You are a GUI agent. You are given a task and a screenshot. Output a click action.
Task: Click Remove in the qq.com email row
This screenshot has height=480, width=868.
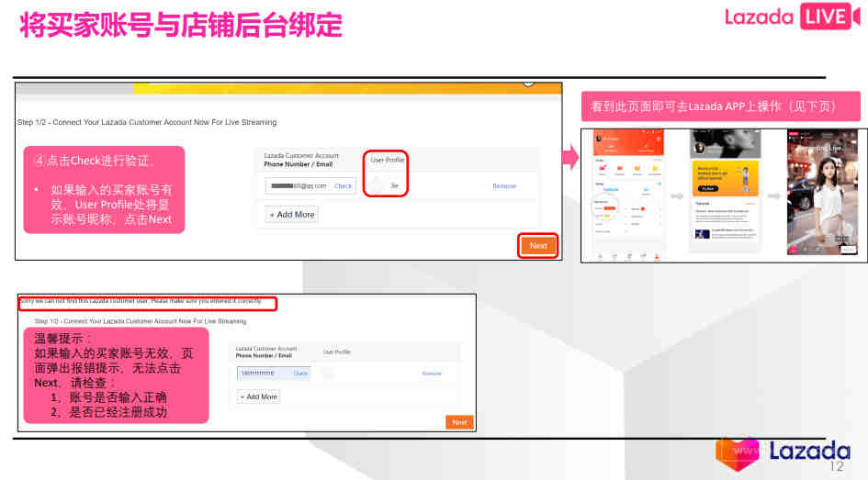pyautogui.click(x=503, y=186)
